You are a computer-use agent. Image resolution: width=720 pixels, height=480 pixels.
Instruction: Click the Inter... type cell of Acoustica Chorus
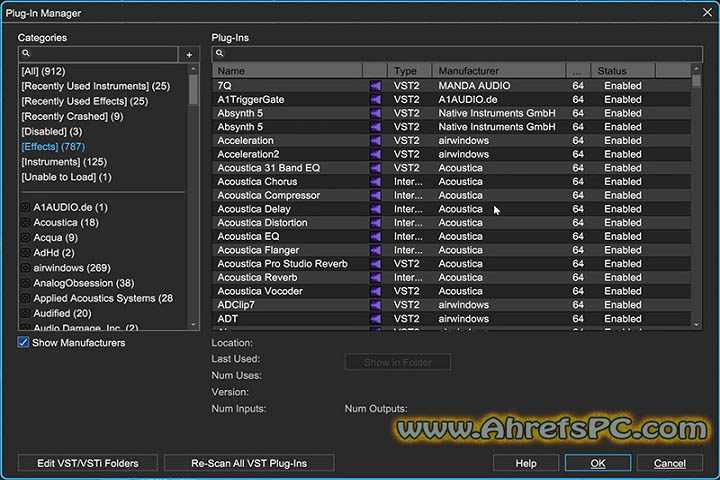(x=408, y=182)
